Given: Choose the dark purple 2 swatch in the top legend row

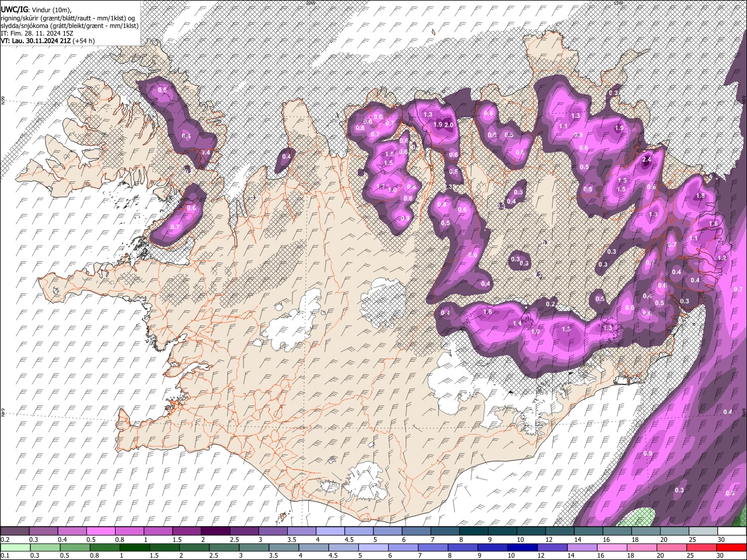Looking at the screenshot, I should coord(215,531).
